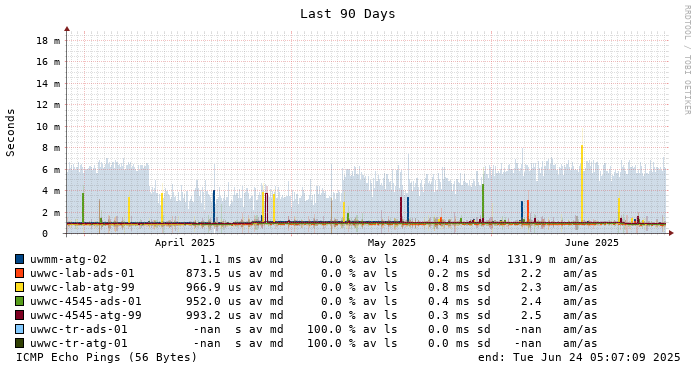
Task: Click the green uwwc-4545-ads-01 legend swatch
Action: pyautogui.click(x=20, y=301)
